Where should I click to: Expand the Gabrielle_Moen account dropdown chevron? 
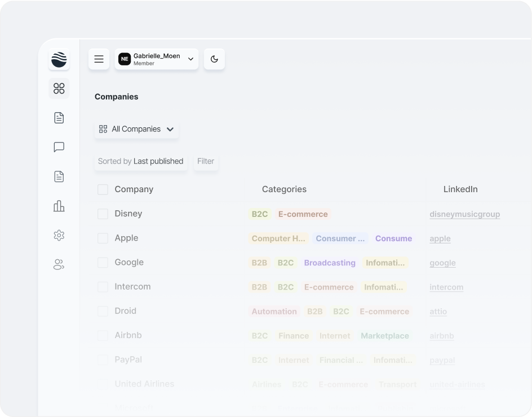(x=190, y=59)
